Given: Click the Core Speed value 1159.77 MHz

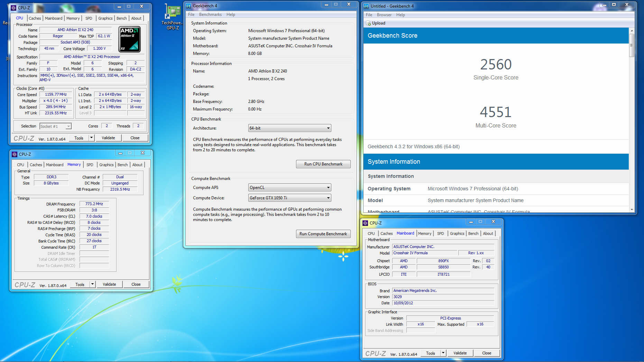Looking at the screenshot, I should coord(56,94).
